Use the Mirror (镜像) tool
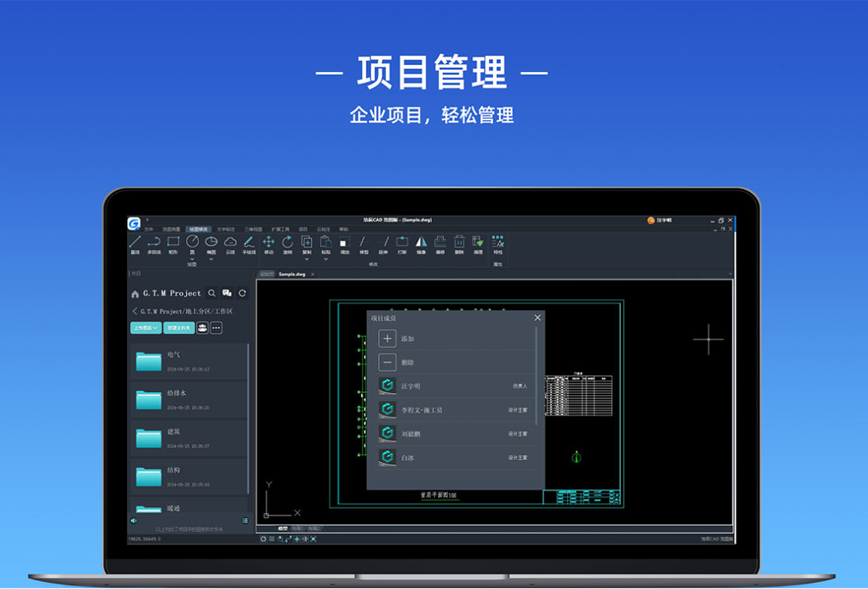Viewport: 868px width, 589px height. point(422,244)
